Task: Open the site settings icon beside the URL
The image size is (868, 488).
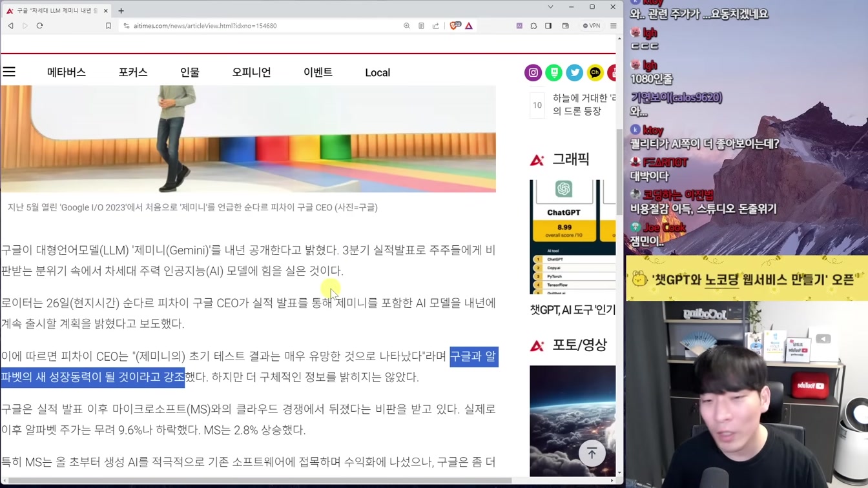Action: [127, 26]
